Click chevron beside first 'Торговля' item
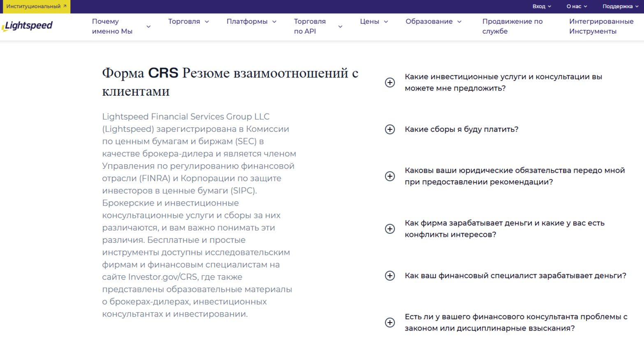The height and width of the screenshot is (351, 644). (207, 22)
